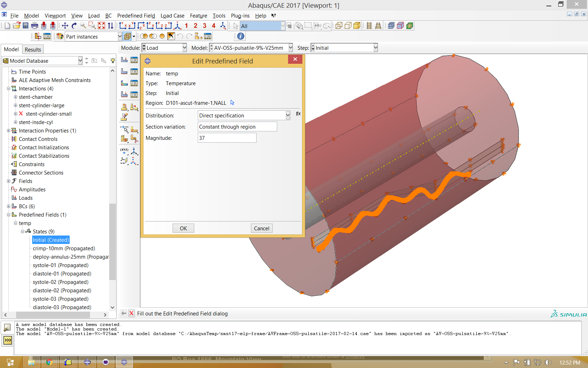The image size is (588, 368).
Task: Expand the BCs (6) tree node
Action: tap(8, 206)
